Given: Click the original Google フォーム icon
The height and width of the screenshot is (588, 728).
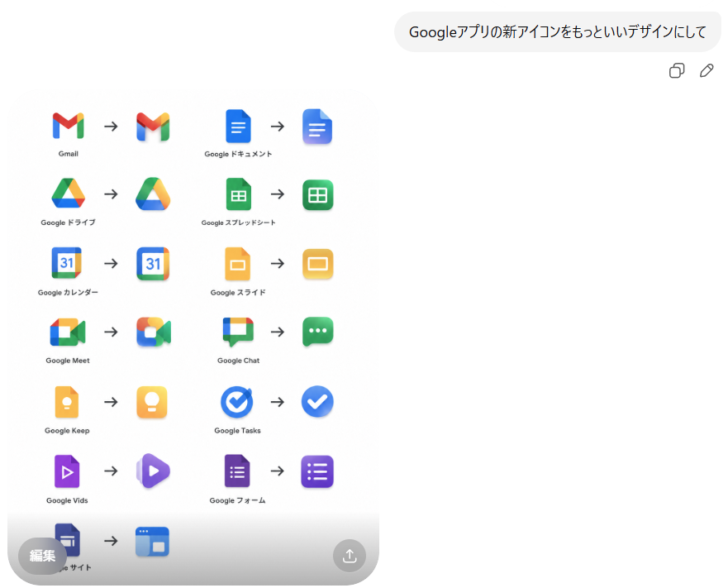Looking at the screenshot, I should (x=237, y=471).
